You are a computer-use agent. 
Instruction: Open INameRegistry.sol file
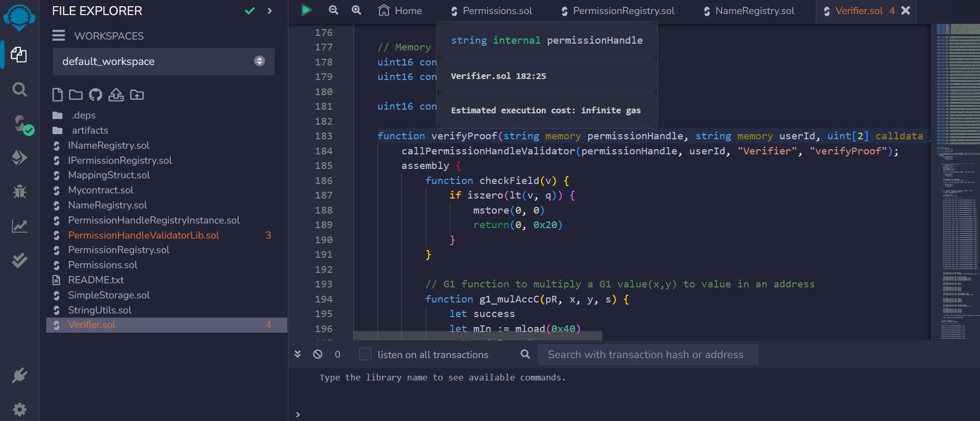109,146
